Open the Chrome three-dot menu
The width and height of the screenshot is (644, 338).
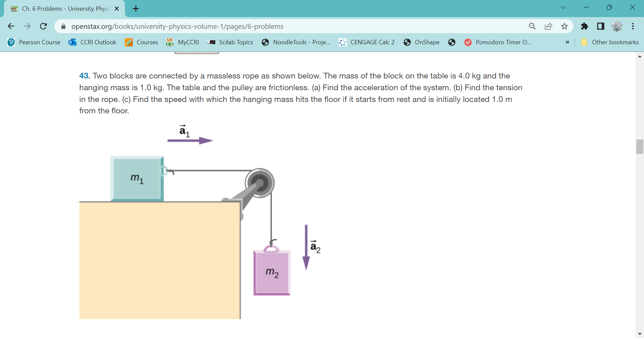pyautogui.click(x=633, y=26)
